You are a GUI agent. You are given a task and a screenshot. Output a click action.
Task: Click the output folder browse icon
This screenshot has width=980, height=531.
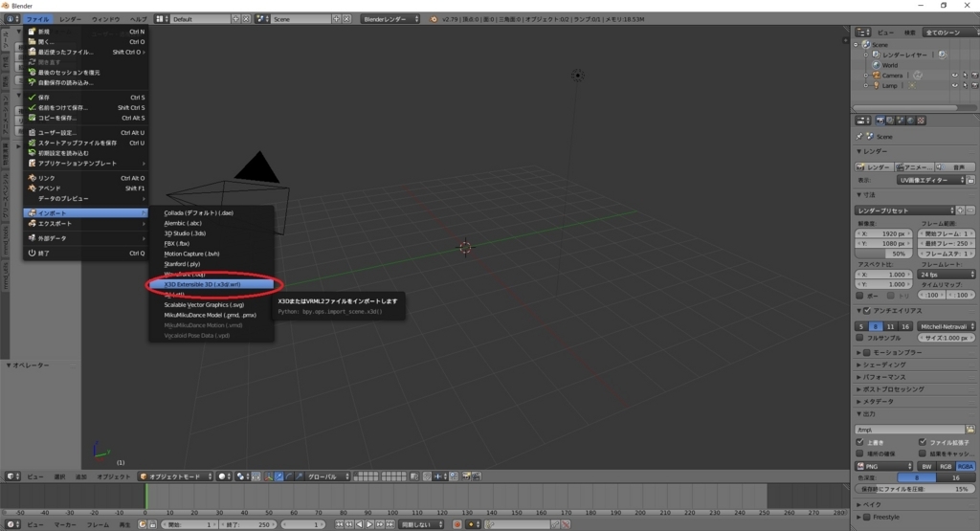pos(970,430)
